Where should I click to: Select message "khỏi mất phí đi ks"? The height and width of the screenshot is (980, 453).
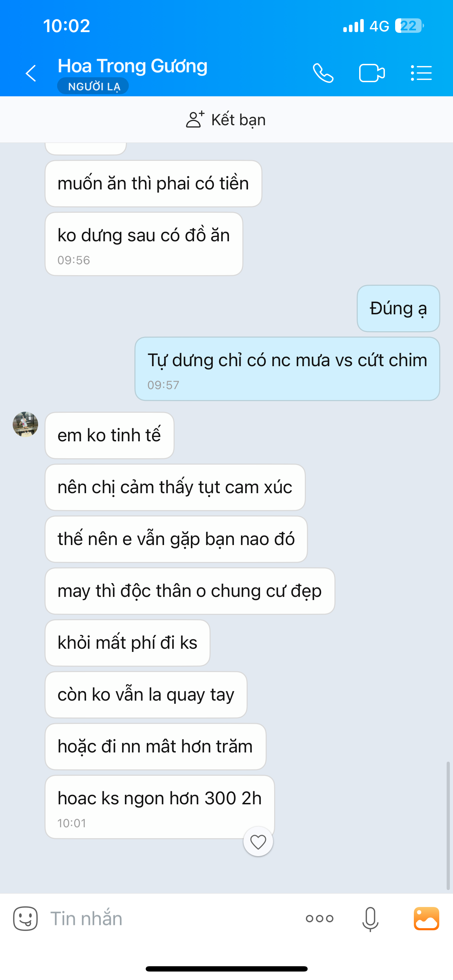(127, 642)
